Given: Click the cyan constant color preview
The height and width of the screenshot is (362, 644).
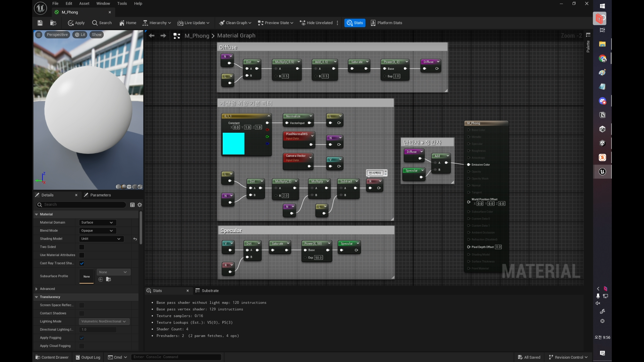Looking at the screenshot, I should [233, 143].
